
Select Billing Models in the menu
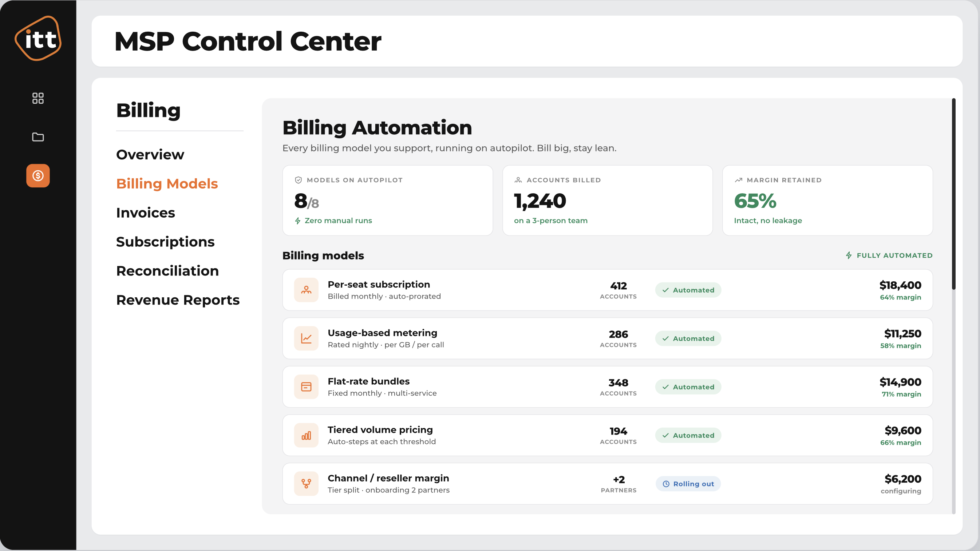(167, 184)
